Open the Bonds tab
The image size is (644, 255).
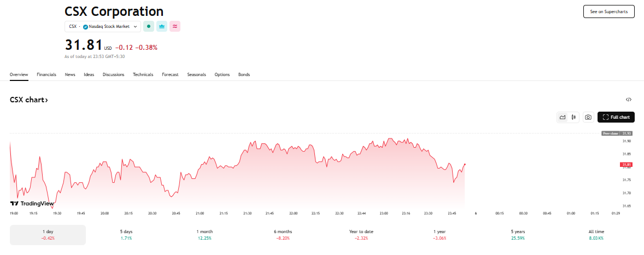pos(244,74)
